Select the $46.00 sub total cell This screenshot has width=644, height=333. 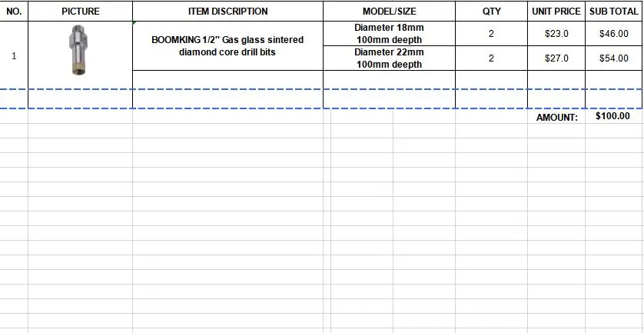(614, 34)
